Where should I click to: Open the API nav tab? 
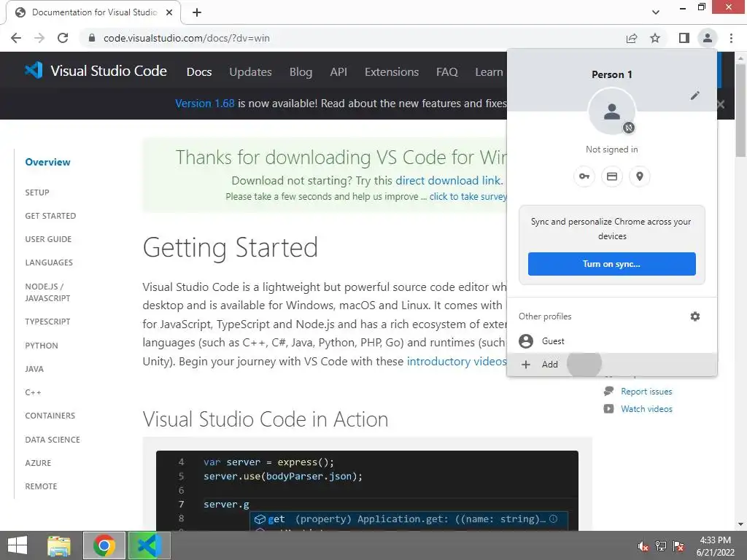(338, 72)
